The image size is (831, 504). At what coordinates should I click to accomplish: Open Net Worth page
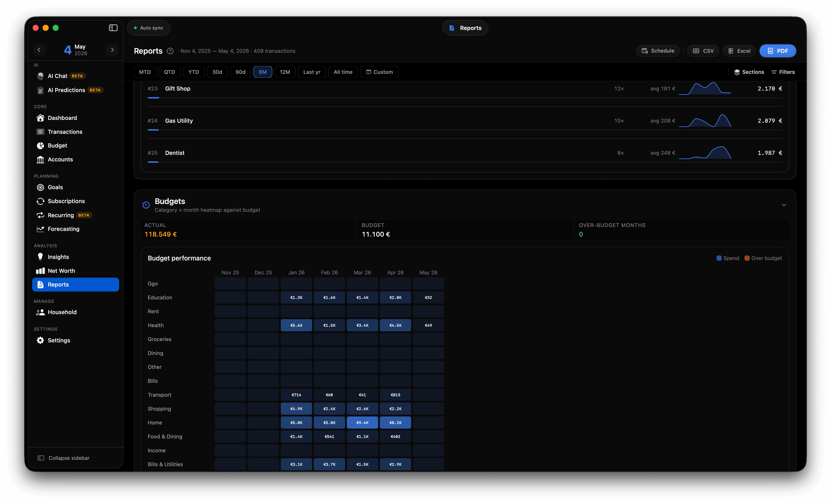tap(76, 271)
